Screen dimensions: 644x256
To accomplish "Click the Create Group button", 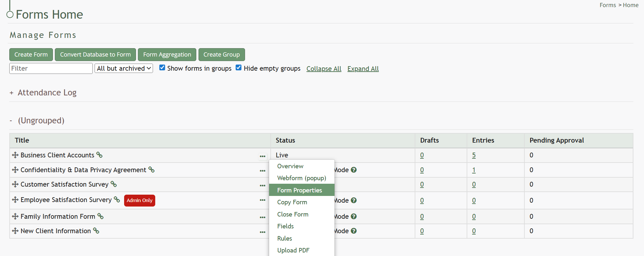I will (222, 55).
